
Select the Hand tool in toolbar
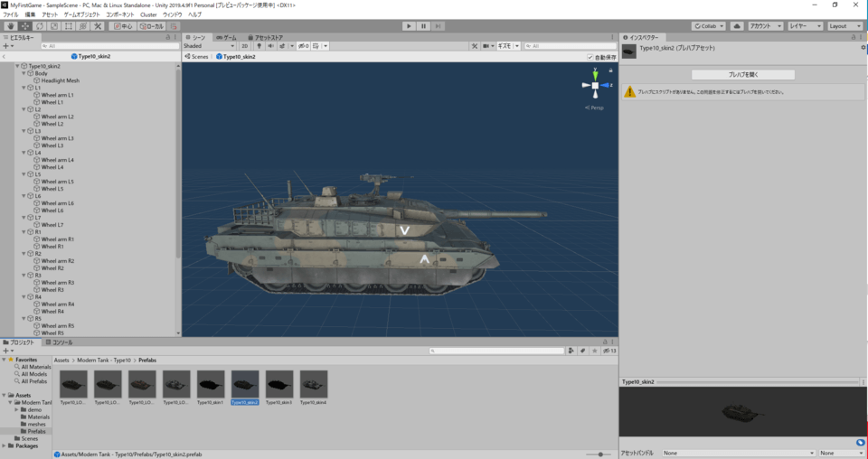click(x=11, y=26)
